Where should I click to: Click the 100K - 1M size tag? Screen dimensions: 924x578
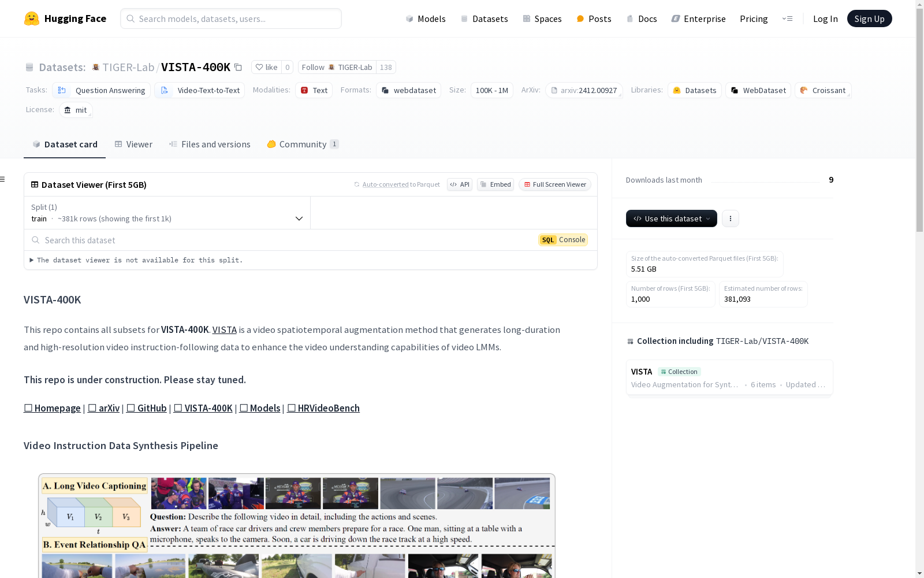491,90
